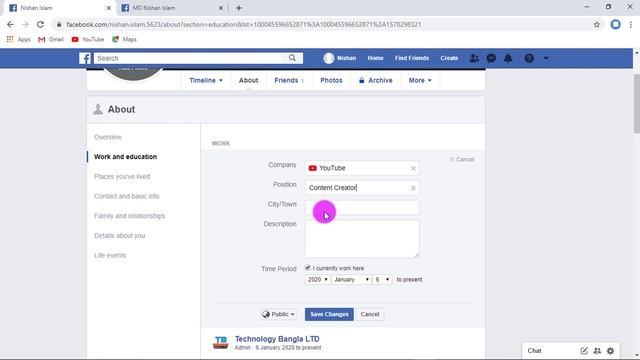This screenshot has height=360, width=640.
Task: Open the notifications bell
Action: coord(508,58)
